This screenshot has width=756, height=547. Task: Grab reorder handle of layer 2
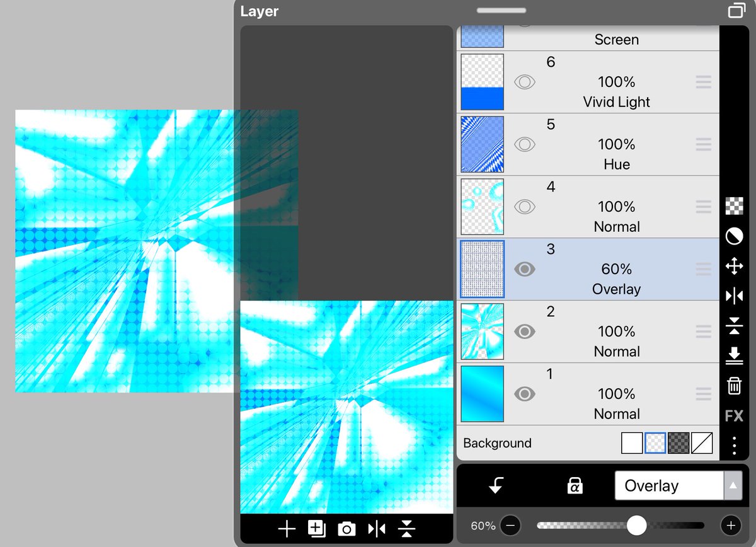coord(704,331)
